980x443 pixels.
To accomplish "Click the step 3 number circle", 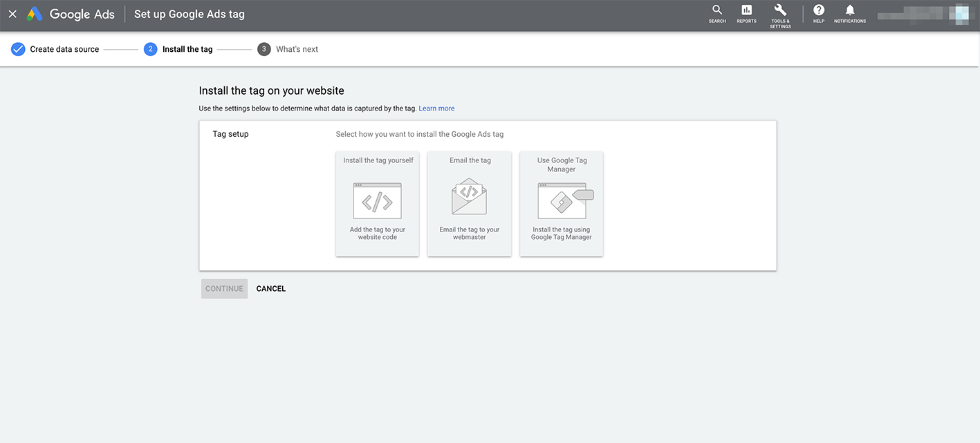I will [x=264, y=49].
